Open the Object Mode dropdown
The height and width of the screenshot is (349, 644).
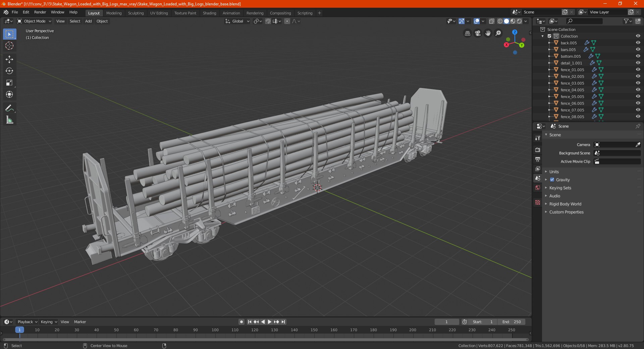click(x=34, y=21)
